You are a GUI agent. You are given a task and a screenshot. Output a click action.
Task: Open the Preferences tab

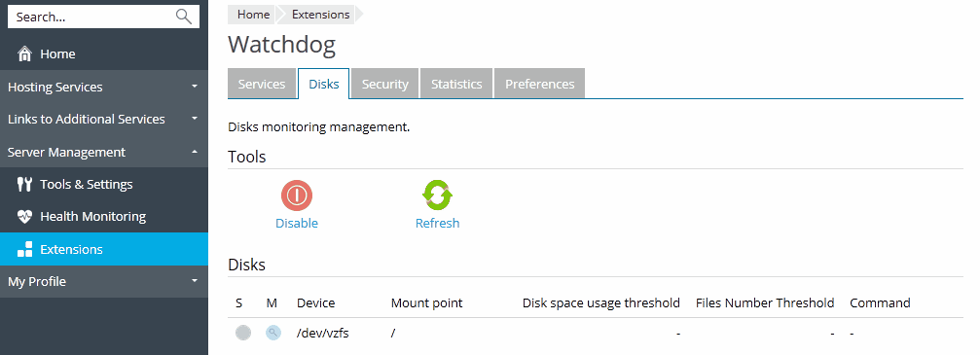[540, 84]
